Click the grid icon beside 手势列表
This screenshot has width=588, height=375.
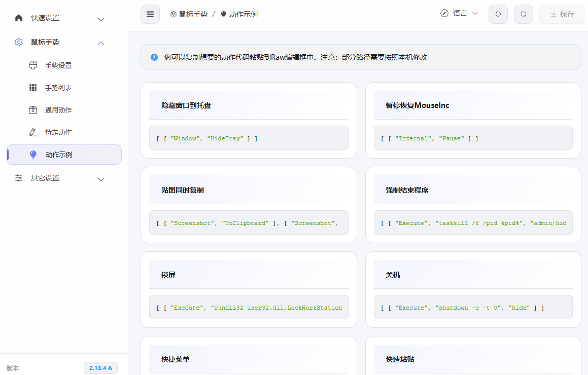(x=33, y=88)
